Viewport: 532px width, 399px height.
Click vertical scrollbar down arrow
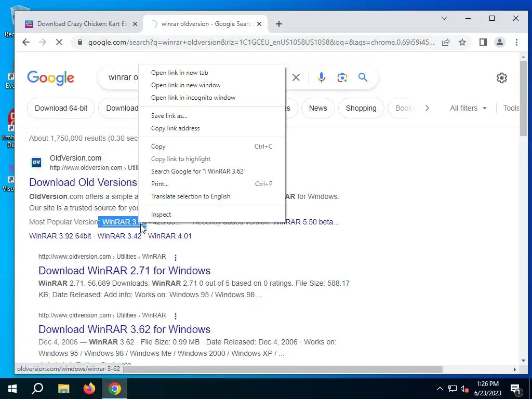click(x=523, y=361)
